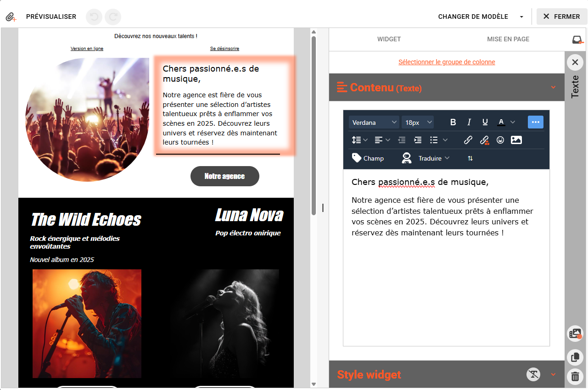Viewport: 588px width, 390px height.
Task: Open the text color picker
Action: [501, 122]
